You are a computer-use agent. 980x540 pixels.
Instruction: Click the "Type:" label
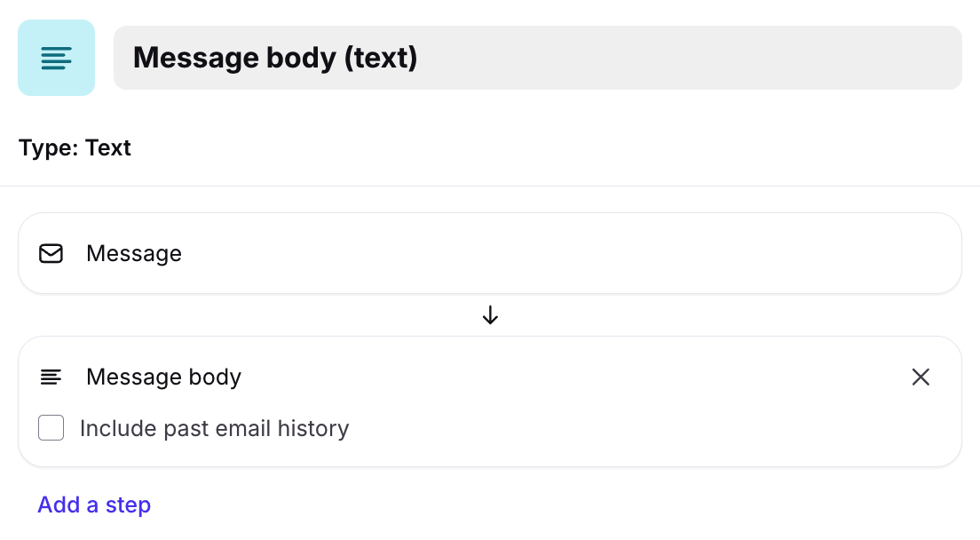49,147
